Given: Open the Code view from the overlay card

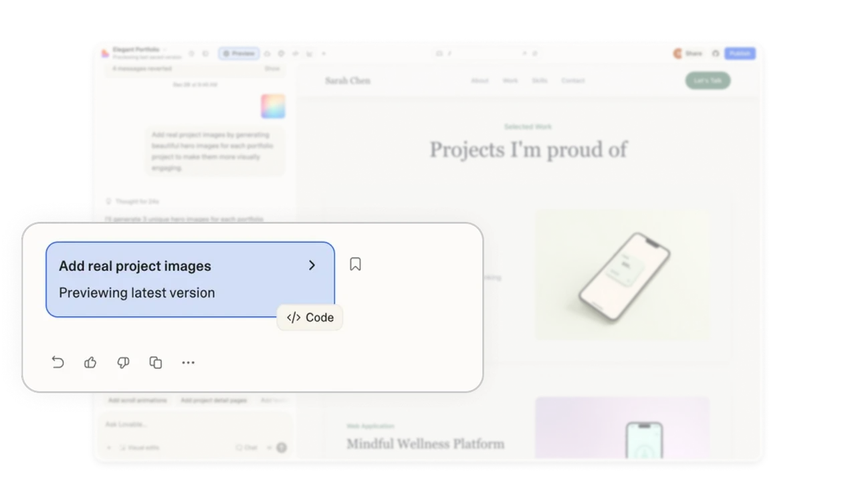Looking at the screenshot, I should click(x=309, y=318).
